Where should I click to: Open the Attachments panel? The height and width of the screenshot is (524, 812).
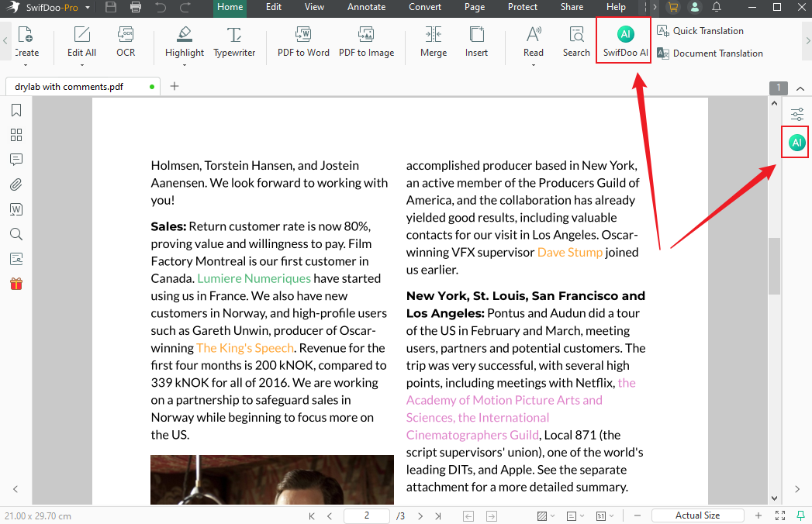pos(16,184)
